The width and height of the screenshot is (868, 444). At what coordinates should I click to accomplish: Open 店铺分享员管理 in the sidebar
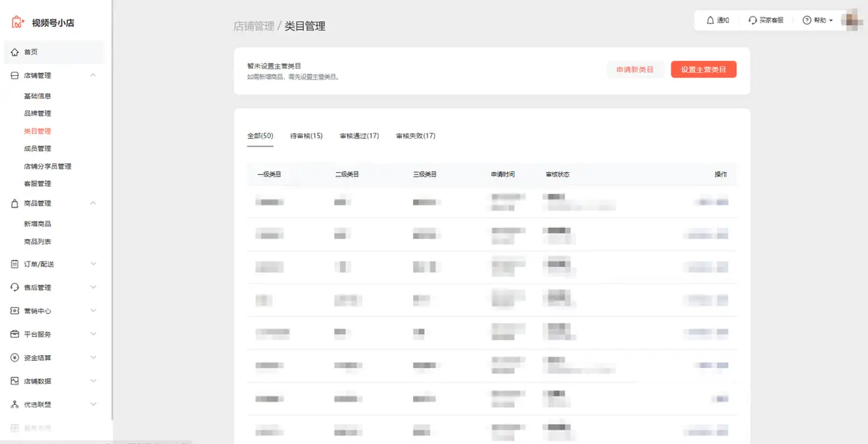click(x=48, y=166)
